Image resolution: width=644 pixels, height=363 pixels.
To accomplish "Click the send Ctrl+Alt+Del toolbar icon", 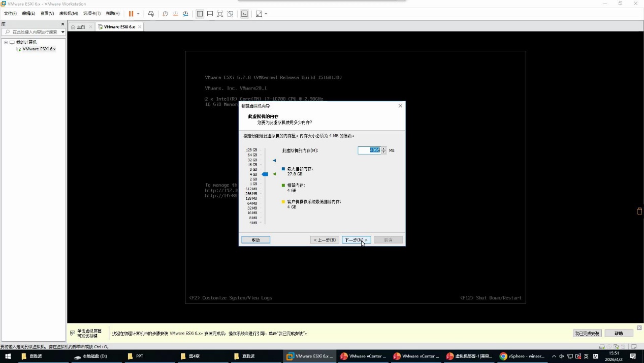I will [x=151, y=14].
